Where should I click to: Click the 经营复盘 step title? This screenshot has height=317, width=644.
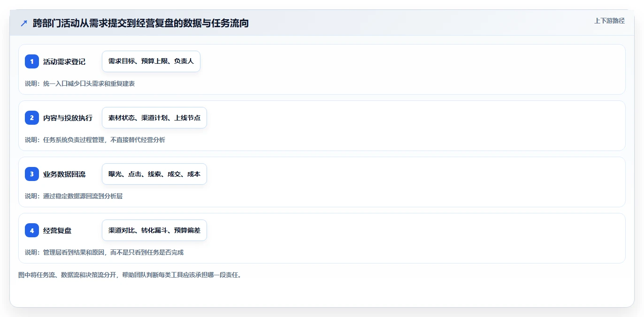[57, 230]
